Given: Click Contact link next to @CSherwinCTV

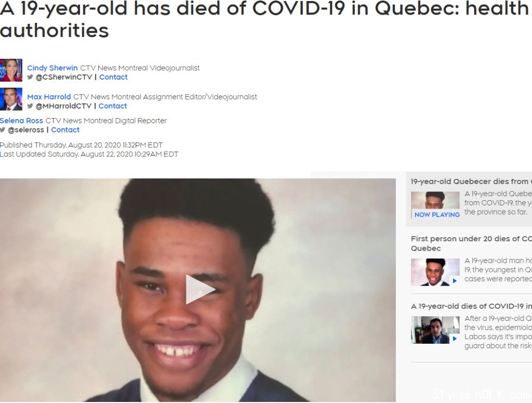Looking at the screenshot, I should (113, 77).
